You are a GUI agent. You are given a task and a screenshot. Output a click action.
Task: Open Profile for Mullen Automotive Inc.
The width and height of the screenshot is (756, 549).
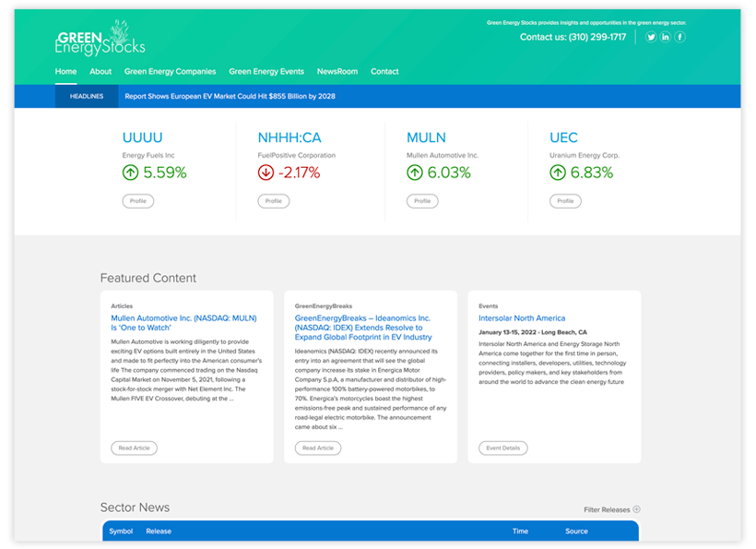(422, 201)
